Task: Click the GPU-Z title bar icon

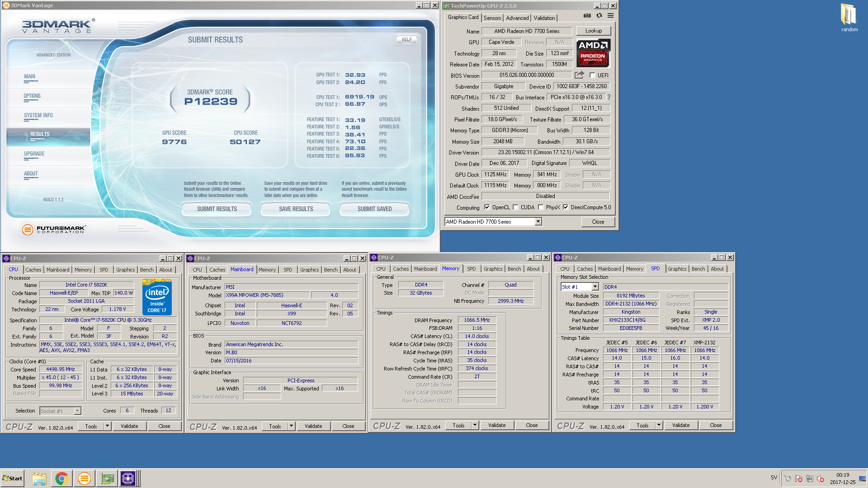Action: coord(447,6)
